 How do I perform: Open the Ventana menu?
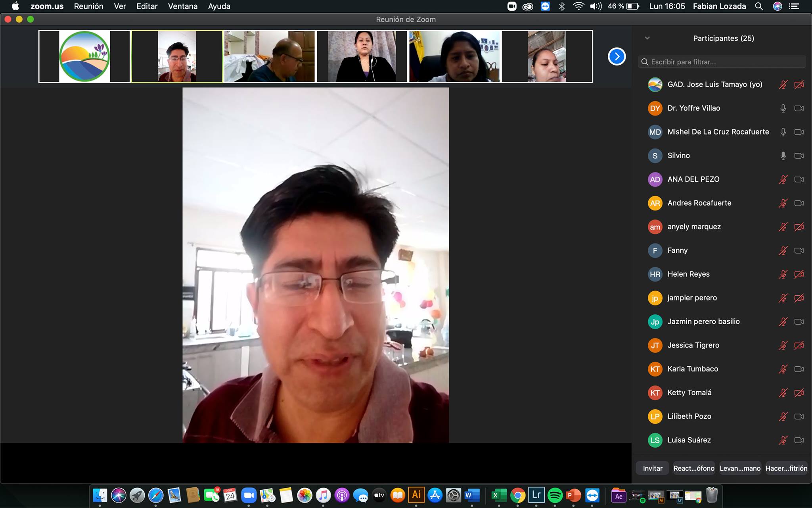[182, 6]
